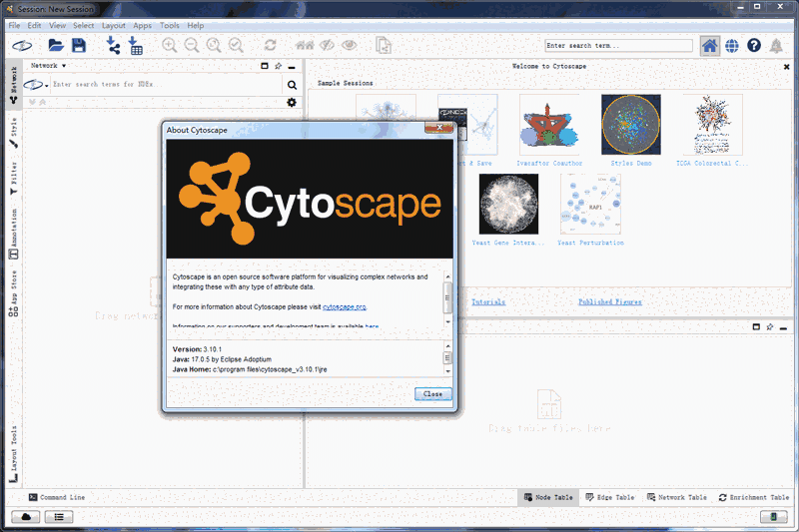Import network from file icon
Viewport: 799px width, 532px height.
tap(113, 45)
